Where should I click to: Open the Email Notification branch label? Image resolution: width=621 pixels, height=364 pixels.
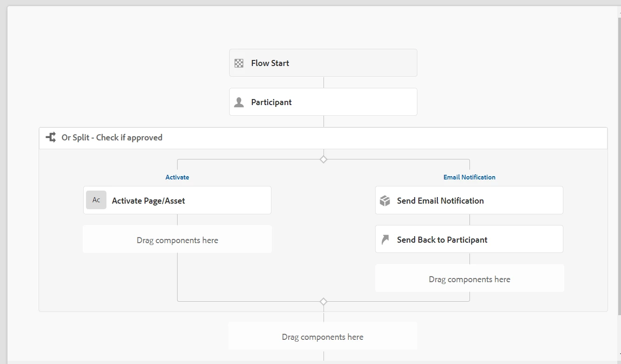click(x=469, y=177)
